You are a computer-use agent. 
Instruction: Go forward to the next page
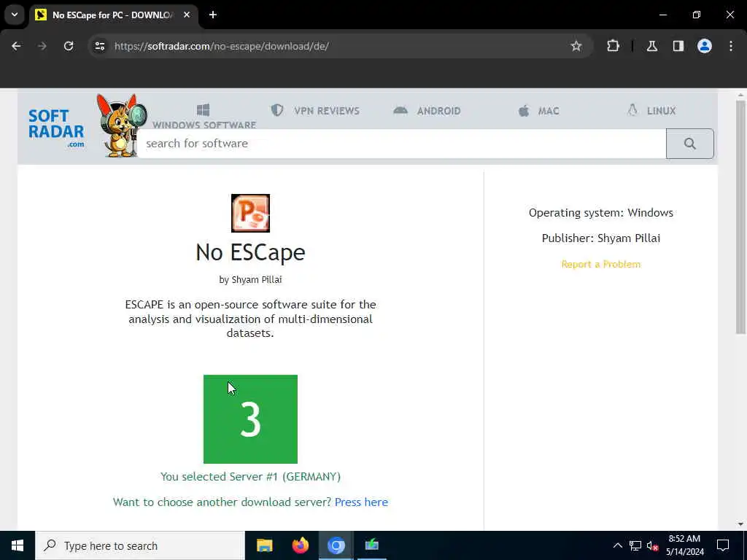click(x=42, y=46)
